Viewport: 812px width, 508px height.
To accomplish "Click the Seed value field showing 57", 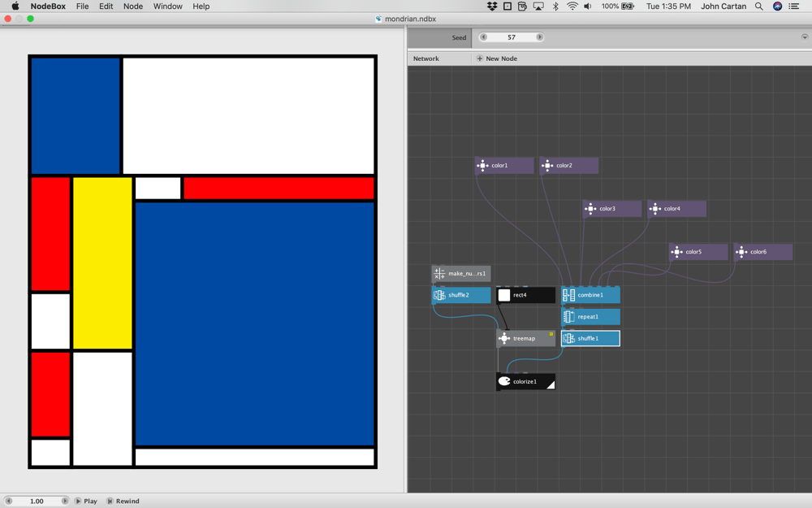I will coord(512,37).
